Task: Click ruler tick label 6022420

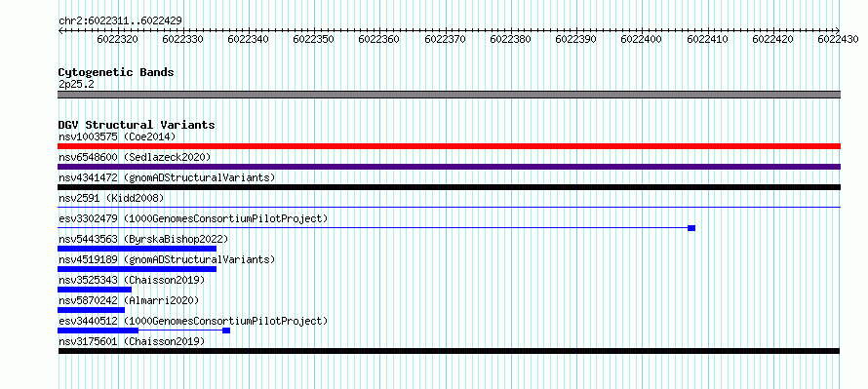Action: 772,39
